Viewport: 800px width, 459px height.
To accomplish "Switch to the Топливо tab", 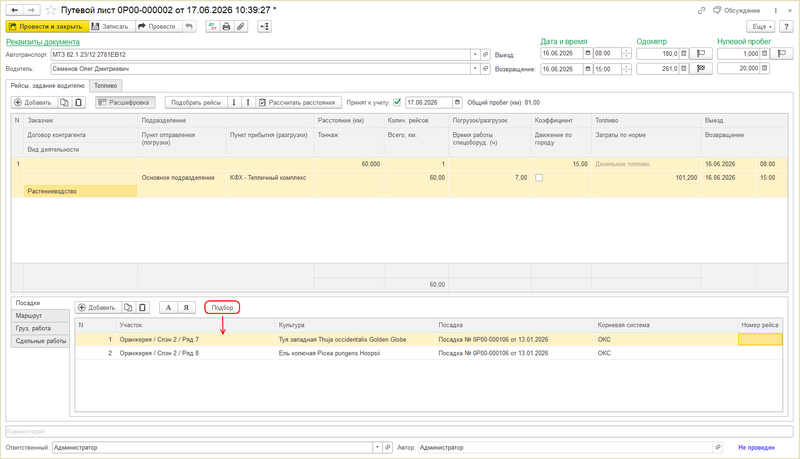I will pos(106,86).
